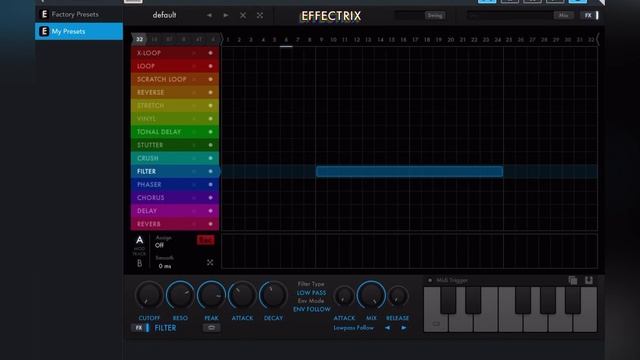640x360 pixels.
Task: Load the previous global preset arrow beside default
Action: (x=209, y=15)
